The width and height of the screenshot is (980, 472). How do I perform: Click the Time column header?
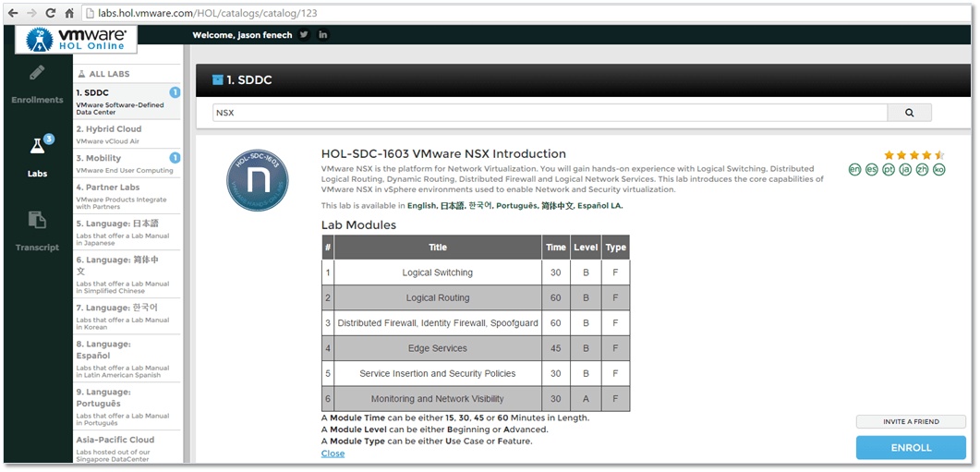click(556, 248)
